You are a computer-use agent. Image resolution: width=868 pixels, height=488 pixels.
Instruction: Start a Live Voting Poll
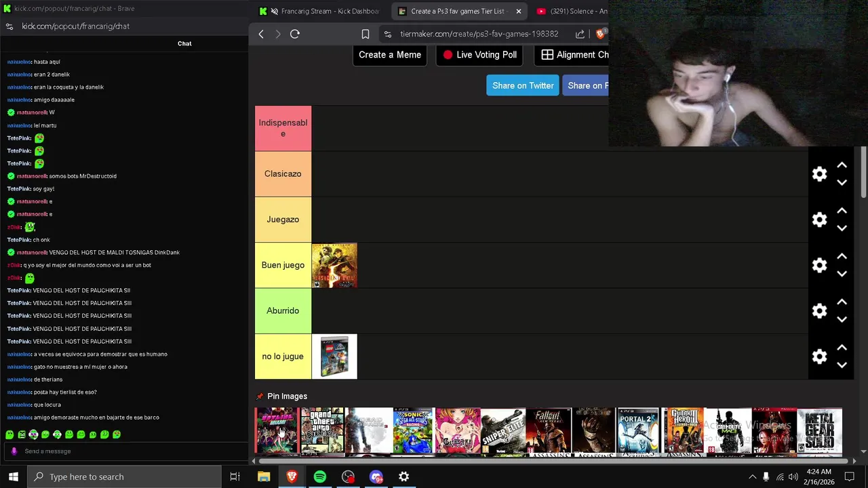pyautogui.click(x=479, y=55)
